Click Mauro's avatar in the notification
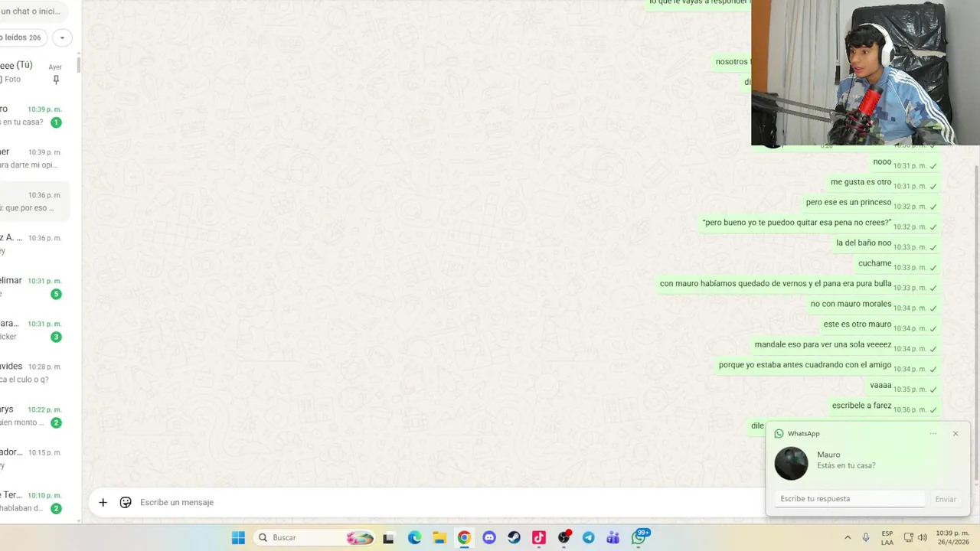This screenshot has height=551, width=980. [x=791, y=464]
